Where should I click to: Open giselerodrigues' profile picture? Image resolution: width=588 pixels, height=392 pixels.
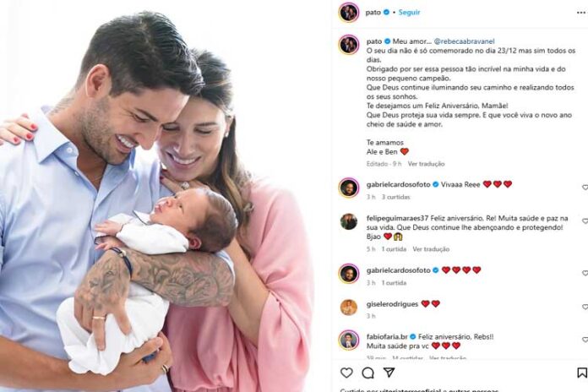[349, 307]
